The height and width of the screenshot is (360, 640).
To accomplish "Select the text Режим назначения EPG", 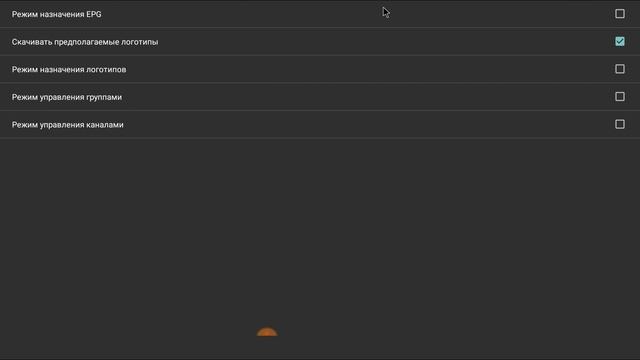I will 56,14.
